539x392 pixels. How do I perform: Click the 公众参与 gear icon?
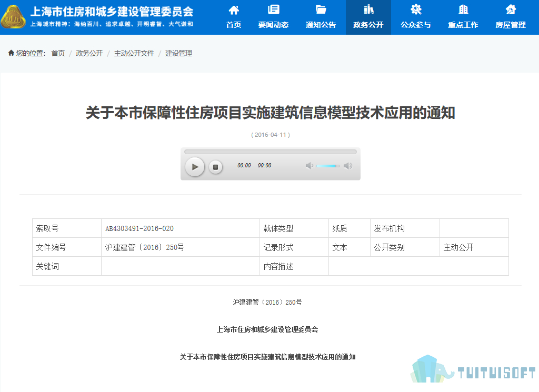416,9
